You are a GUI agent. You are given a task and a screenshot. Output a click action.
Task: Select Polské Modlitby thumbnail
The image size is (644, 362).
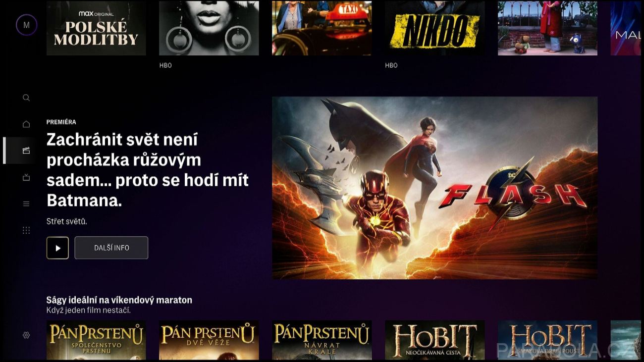tap(96, 28)
